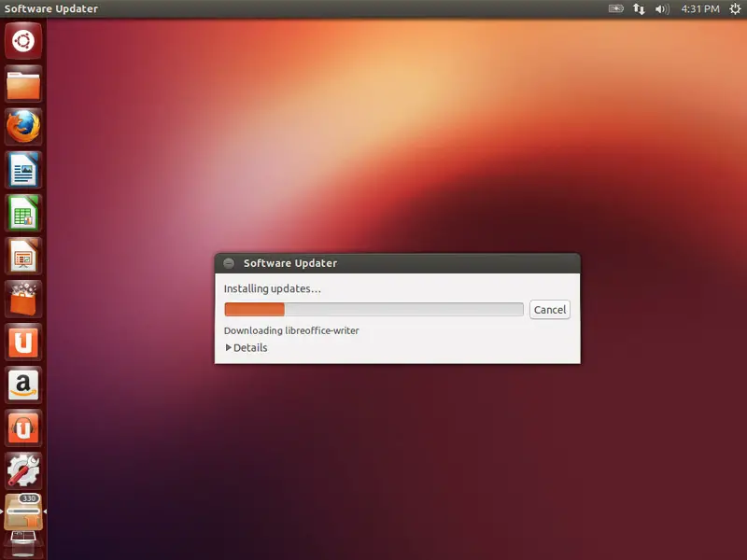Click the Software Updater dialog minimize button
Viewport: 747px width, 560px height.
229,263
